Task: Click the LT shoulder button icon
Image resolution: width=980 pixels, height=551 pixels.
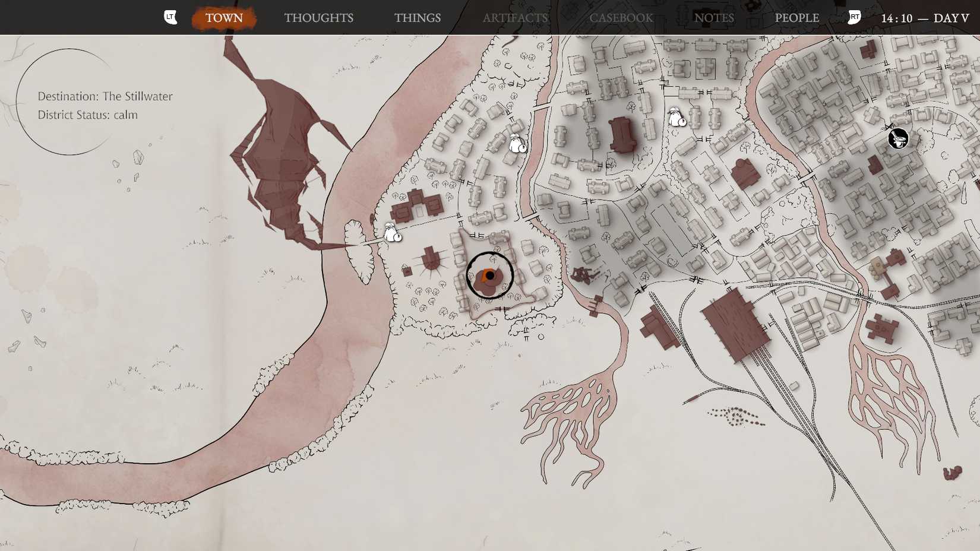Action: pos(170,17)
